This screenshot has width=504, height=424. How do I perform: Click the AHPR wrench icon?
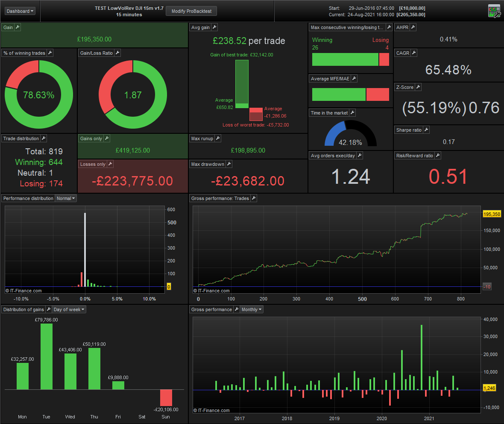point(413,27)
